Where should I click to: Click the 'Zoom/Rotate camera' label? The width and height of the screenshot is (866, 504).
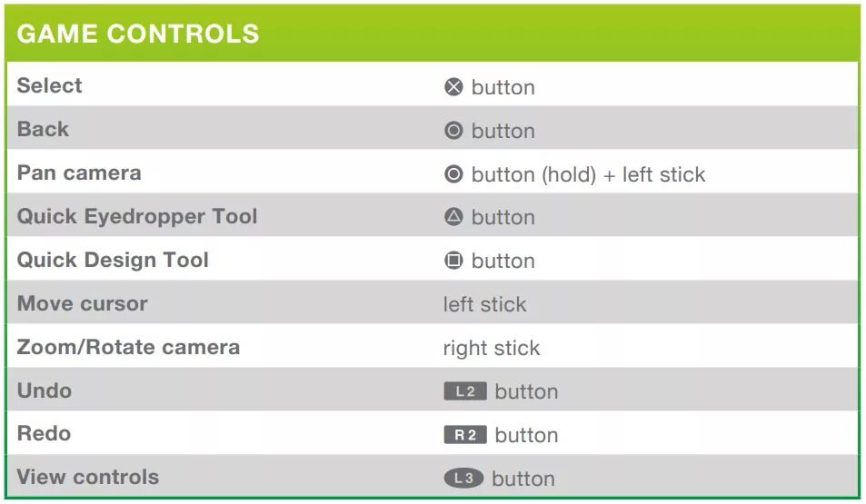click(128, 347)
